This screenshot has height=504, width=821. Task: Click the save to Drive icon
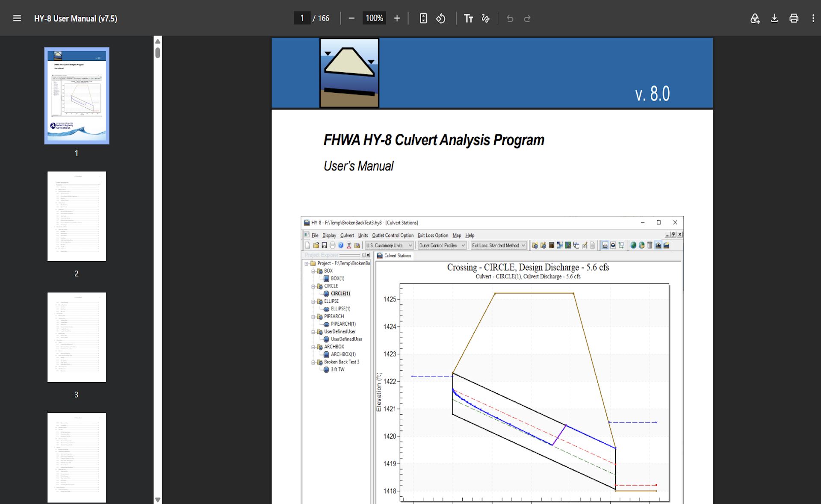click(755, 18)
